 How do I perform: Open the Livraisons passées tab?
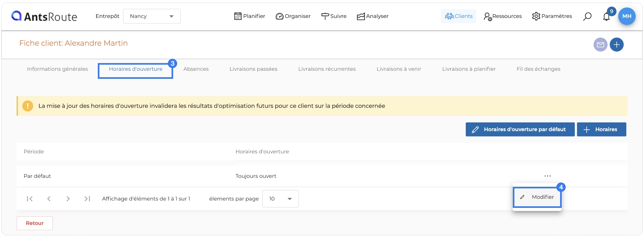[x=253, y=69]
